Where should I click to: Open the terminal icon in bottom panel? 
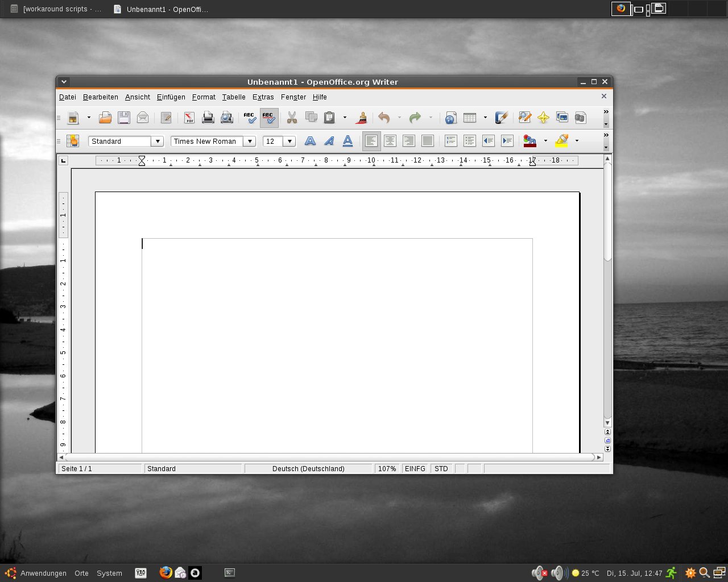[x=230, y=572]
